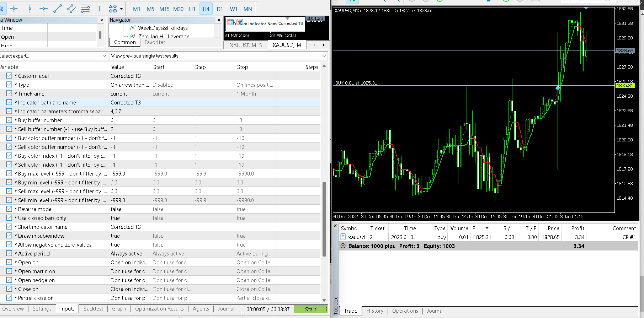644x318 pixels.
Task: Select the horizontal line drawing tool
Action: 44,9
